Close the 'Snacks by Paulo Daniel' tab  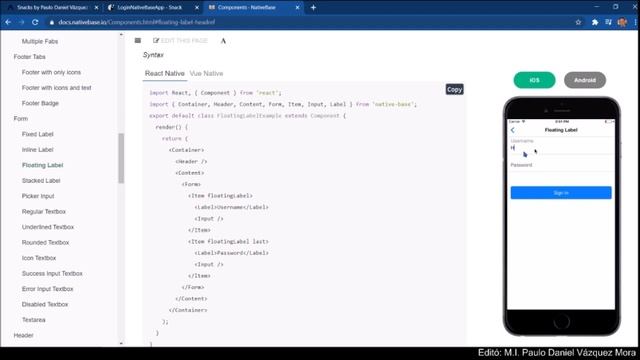[96, 7]
